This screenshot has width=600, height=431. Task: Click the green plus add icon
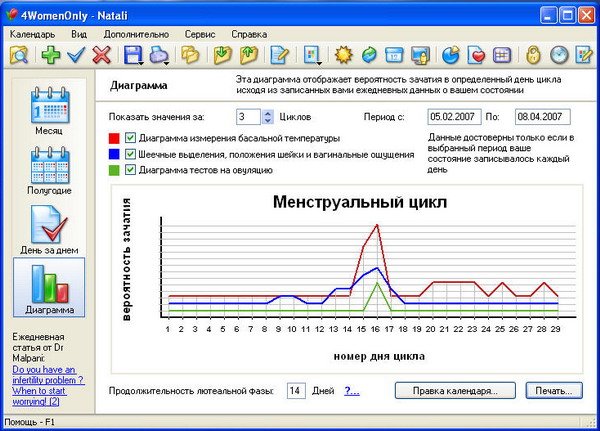click(x=51, y=55)
